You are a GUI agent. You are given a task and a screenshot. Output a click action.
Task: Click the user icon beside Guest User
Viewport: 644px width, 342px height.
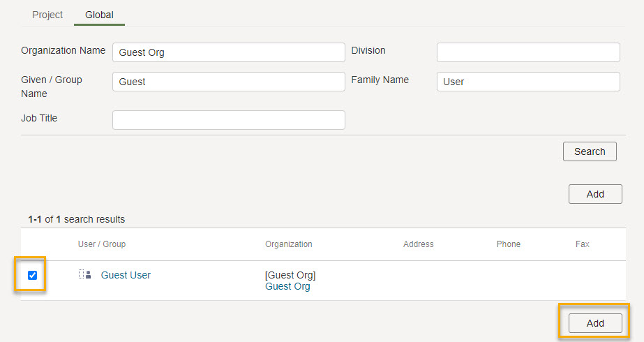[85, 275]
